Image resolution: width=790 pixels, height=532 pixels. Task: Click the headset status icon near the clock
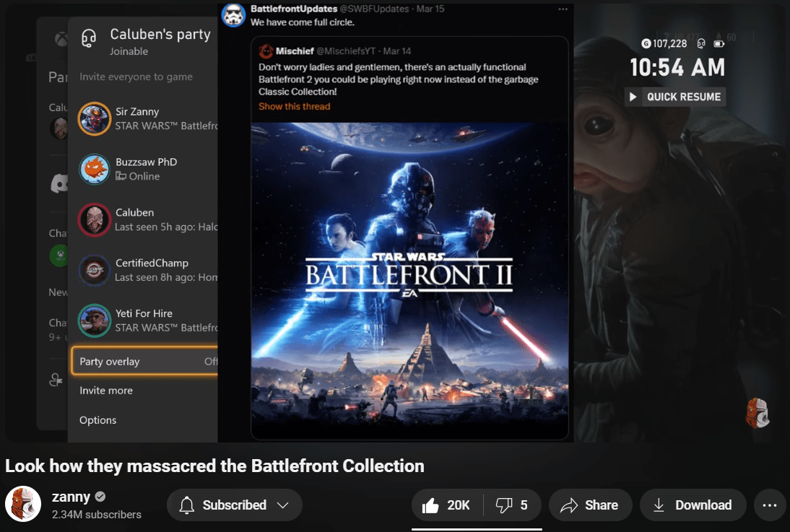point(701,43)
